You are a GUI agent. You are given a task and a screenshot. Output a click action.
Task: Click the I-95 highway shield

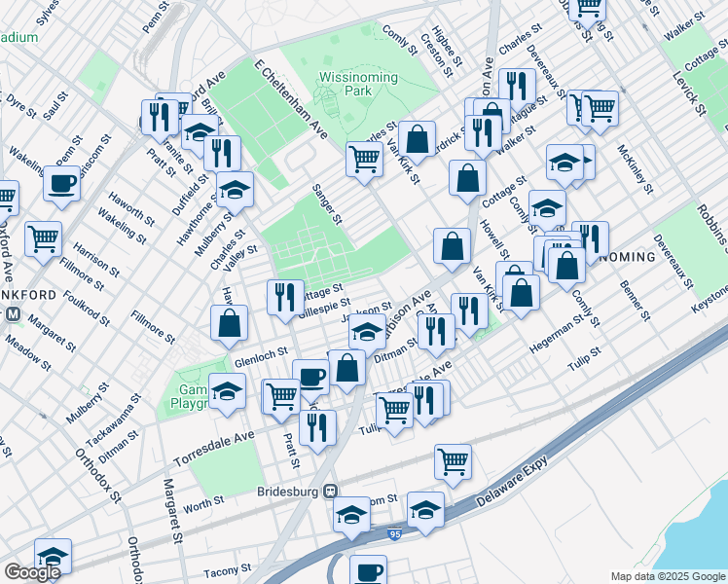click(x=394, y=534)
